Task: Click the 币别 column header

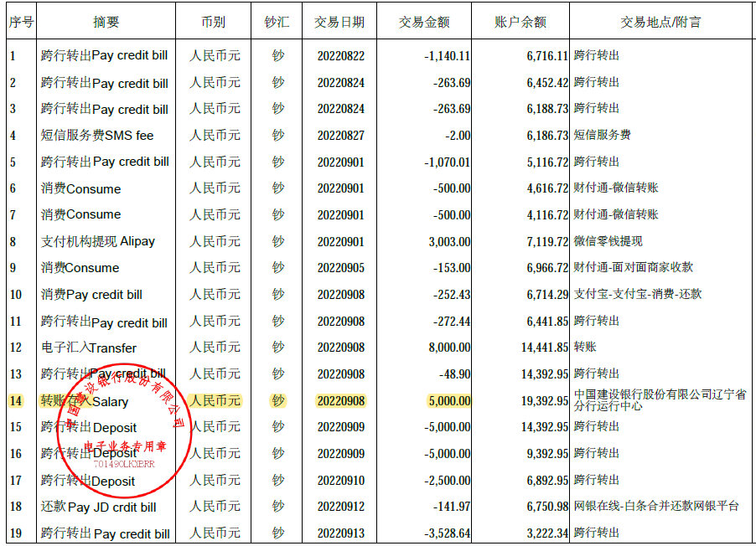Action: click(213, 22)
